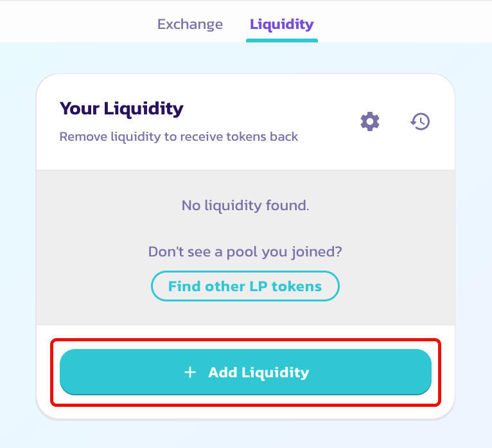Click the word Add on the teal button

(222, 372)
